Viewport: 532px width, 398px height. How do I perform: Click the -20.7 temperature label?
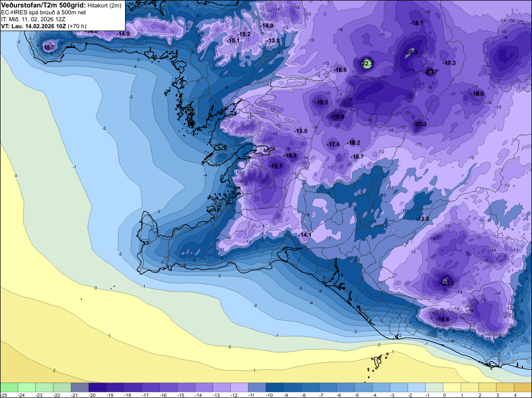click(431, 72)
